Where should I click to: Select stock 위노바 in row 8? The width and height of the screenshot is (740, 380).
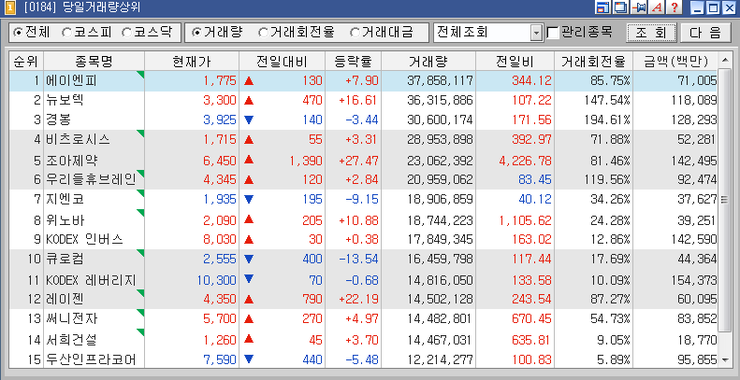point(65,220)
